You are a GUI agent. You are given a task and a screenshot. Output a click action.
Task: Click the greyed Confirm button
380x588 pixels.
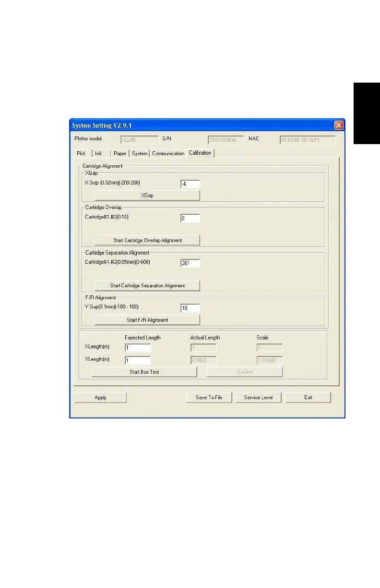coord(245,372)
